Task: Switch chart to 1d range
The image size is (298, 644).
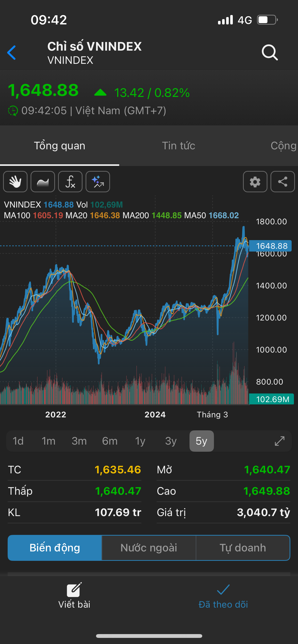Action: (x=18, y=441)
